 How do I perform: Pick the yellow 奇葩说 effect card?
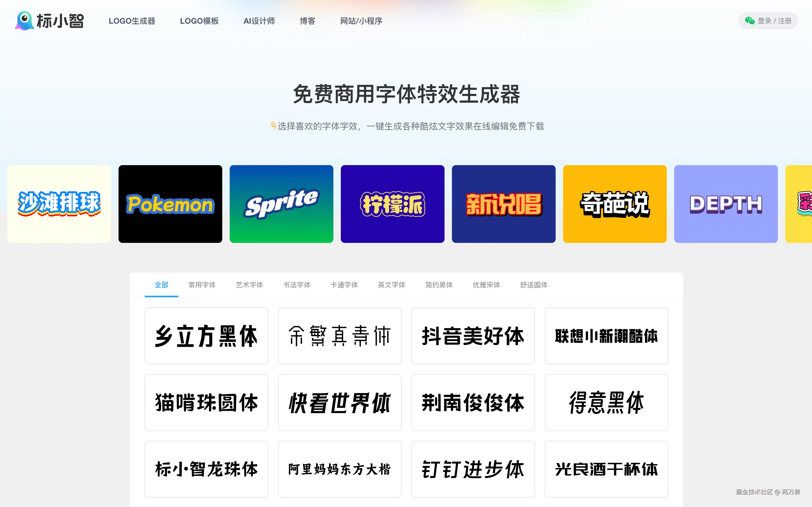point(614,204)
